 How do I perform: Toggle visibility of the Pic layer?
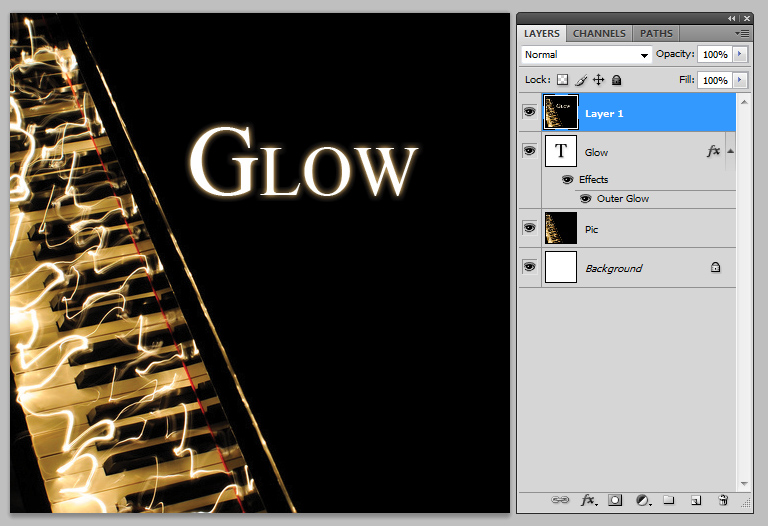tap(529, 228)
